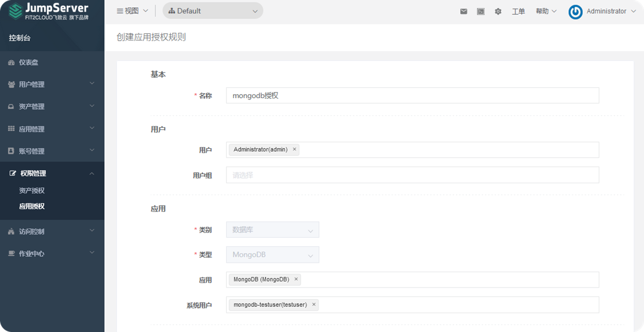
Task: Click the web terminal icon next to mail
Action: point(481,11)
